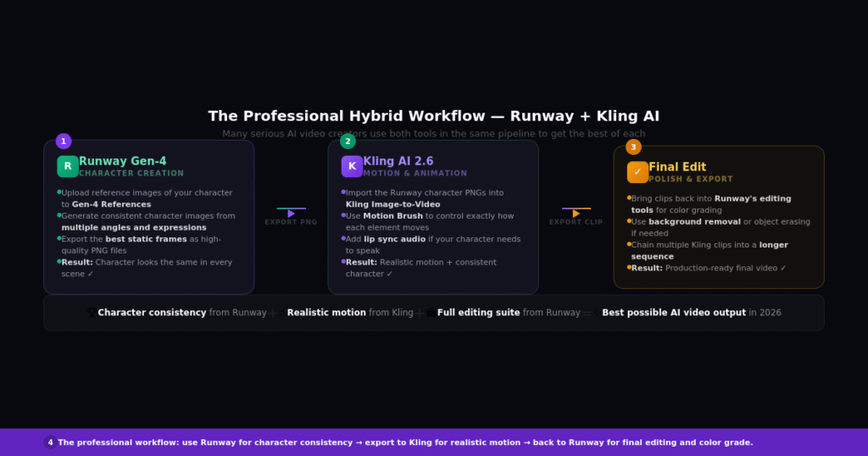Select the 'Final Edit' card heading

click(677, 167)
